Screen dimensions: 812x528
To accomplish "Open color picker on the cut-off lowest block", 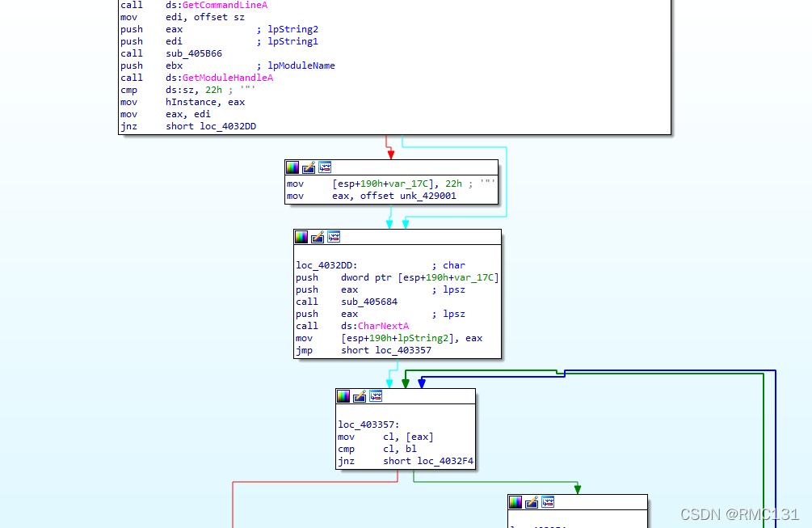I will (x=515, y=502).
